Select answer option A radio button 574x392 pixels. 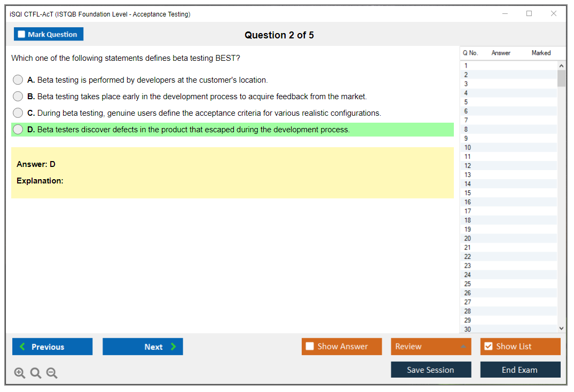coord(18,80)
